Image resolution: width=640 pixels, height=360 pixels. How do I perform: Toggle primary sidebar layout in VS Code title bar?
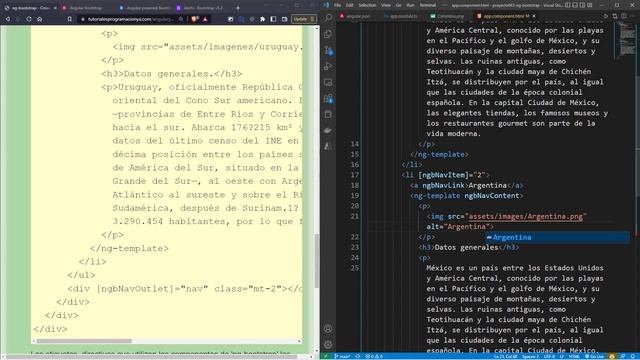click(568, 5)
